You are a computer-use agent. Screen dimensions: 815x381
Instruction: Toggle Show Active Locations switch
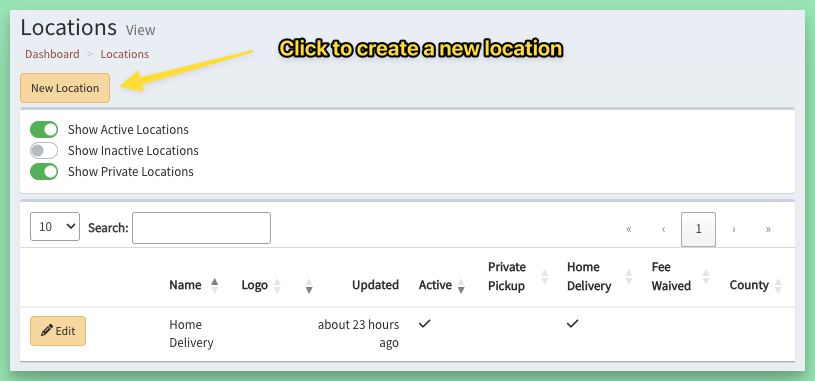44,129
